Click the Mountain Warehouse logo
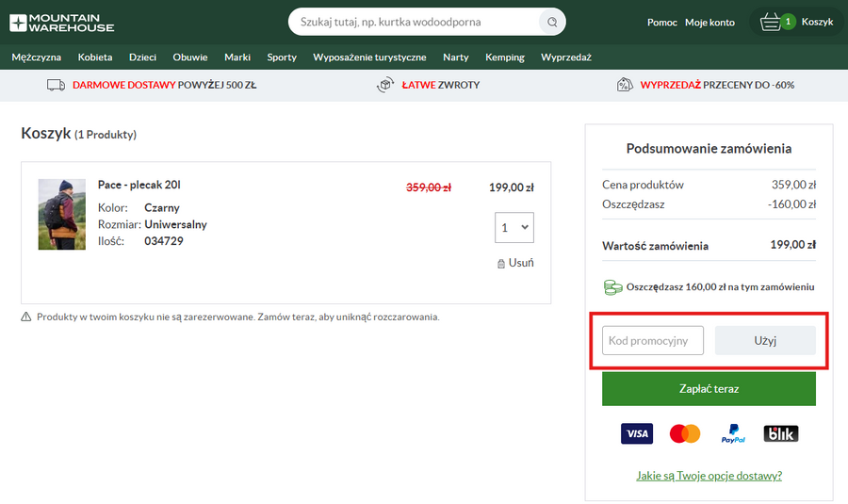Image resolution: width=848 pixels, height=504 pixels. (x=63, y=23)
